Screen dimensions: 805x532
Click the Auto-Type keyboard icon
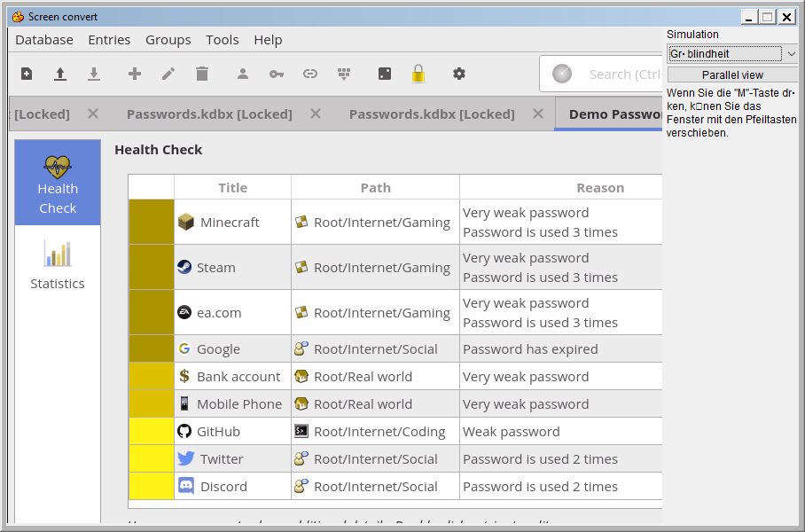point(344,74)
